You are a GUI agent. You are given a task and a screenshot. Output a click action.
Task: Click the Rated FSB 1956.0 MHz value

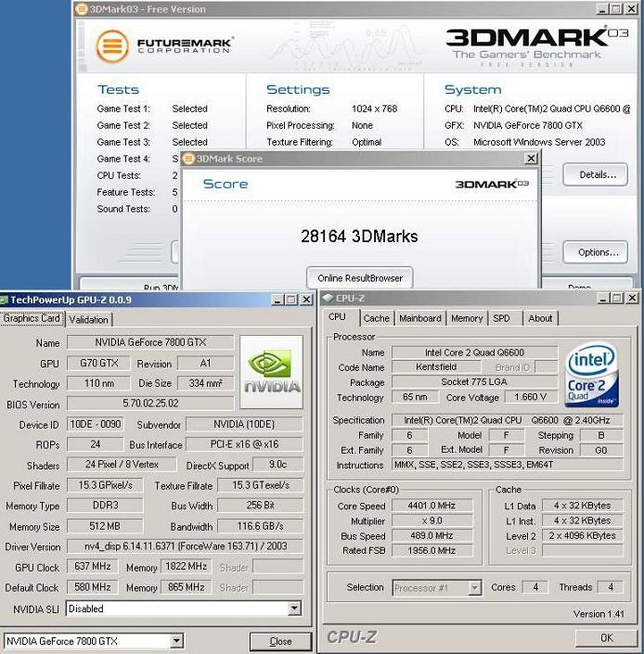tap(432, 550)
